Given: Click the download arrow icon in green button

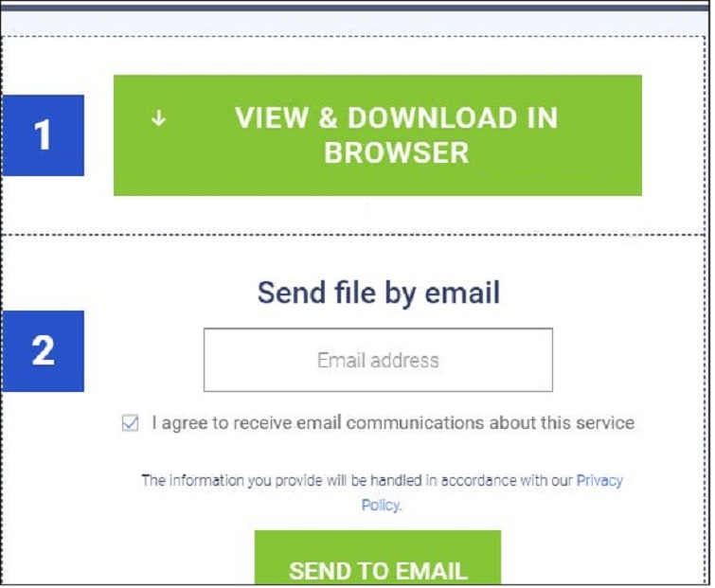Looking at the screenshot, I should point(159,118).
